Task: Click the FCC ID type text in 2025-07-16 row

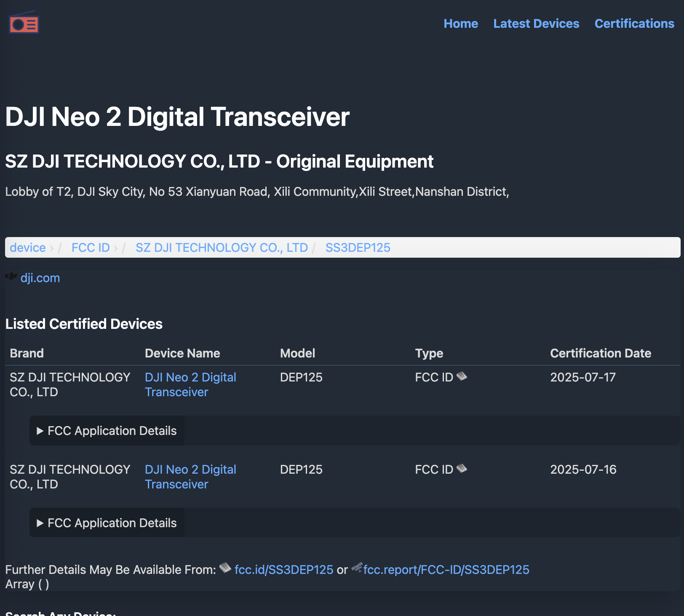Action: 434,469
